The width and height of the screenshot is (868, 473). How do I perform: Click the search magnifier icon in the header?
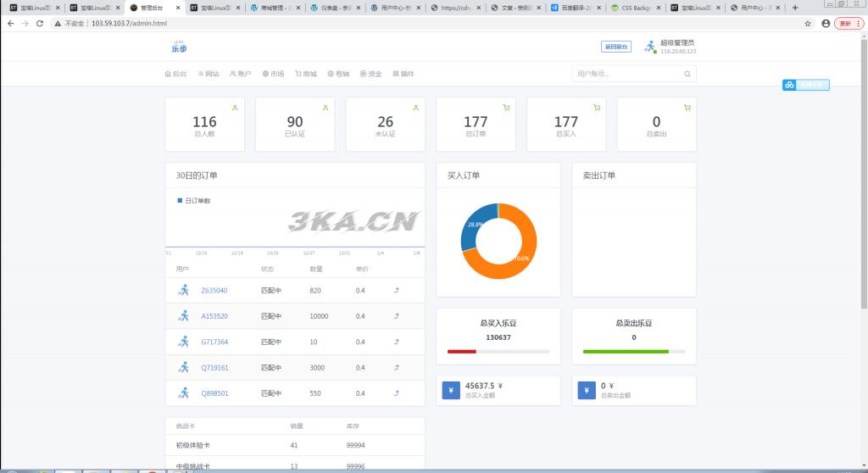(x=687, y=74)
